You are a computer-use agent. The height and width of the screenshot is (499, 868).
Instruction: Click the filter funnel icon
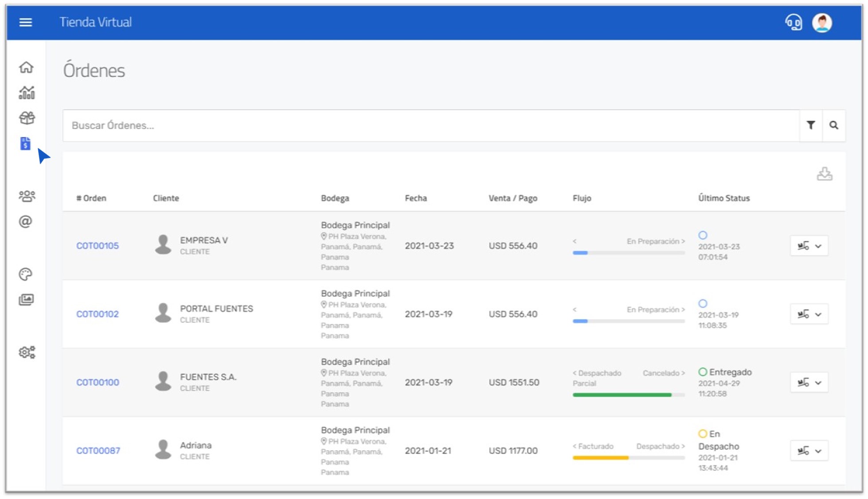[x=811, y=126]
